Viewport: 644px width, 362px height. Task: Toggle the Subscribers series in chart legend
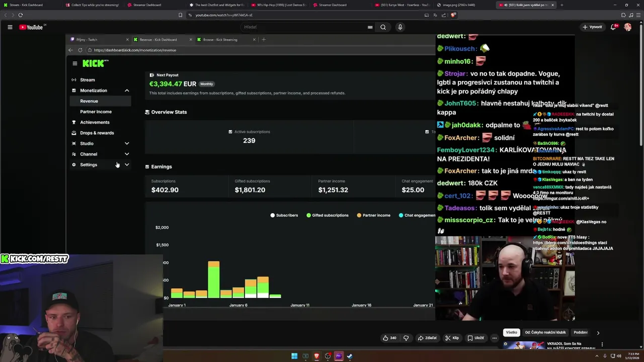pos(284,215)
